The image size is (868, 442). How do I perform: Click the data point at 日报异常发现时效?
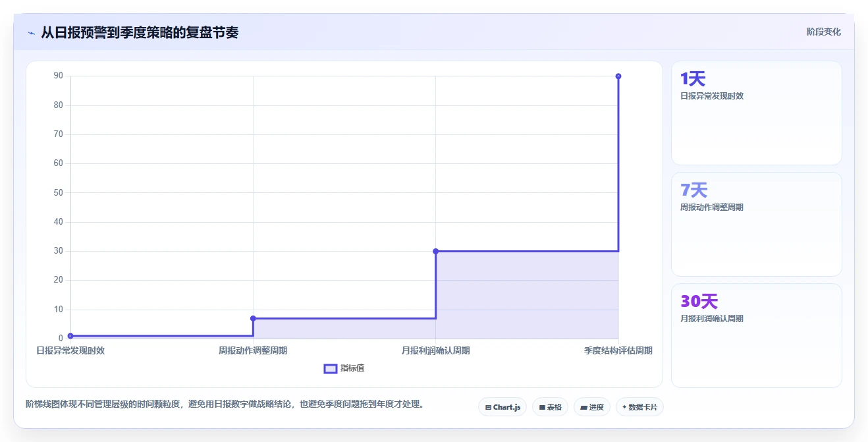70,336
